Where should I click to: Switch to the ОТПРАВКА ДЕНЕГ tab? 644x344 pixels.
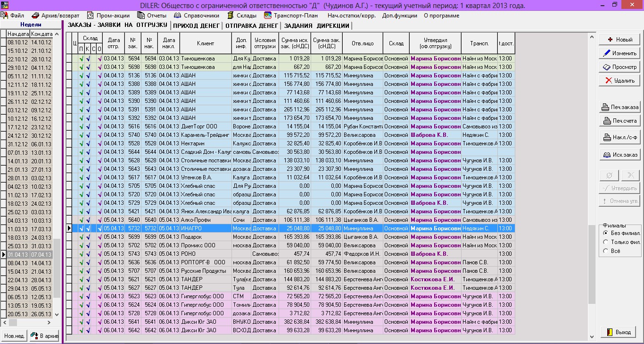click(x=252, y=25)
